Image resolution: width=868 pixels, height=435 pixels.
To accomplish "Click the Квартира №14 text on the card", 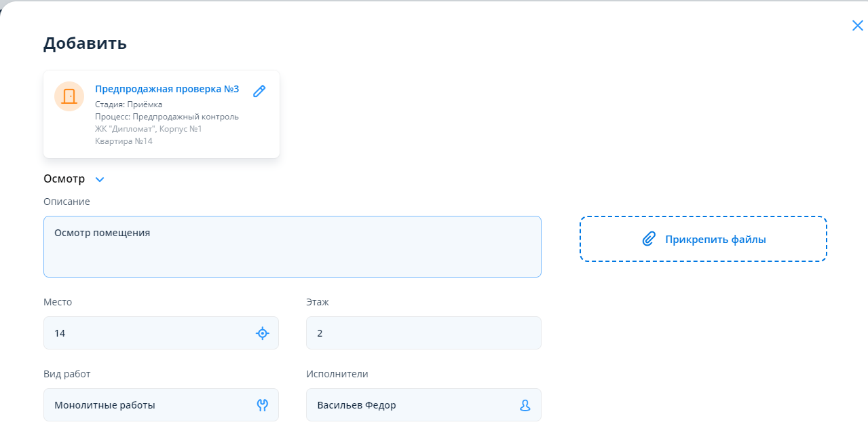I will [x=124, y=141].
